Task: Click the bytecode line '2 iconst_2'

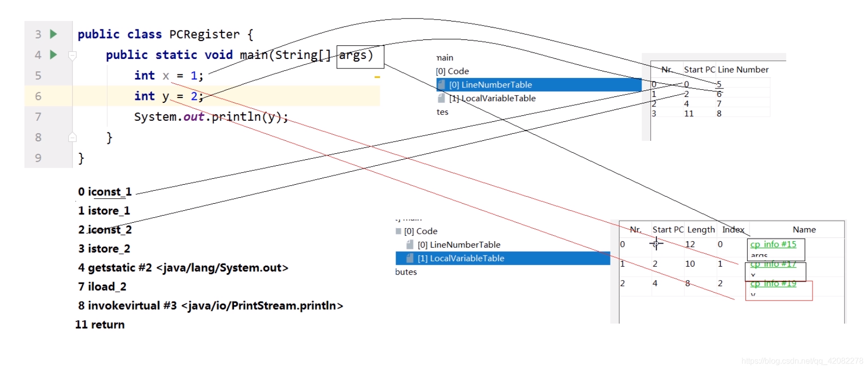Action: click(x=104, y=230)
